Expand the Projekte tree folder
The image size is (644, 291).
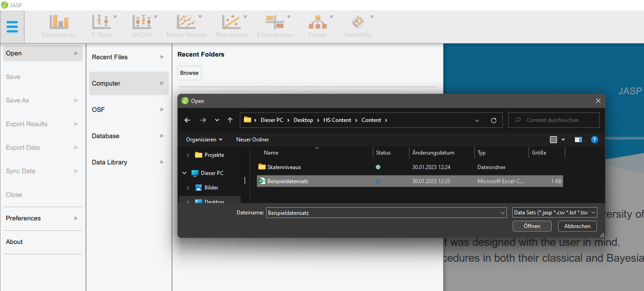[188, 155]
